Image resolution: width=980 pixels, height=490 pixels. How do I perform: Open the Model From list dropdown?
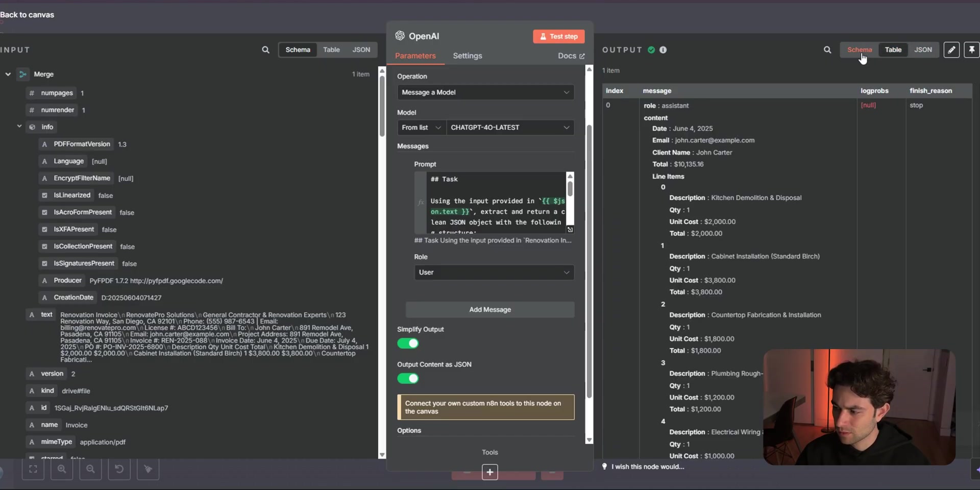click(422, 128)
